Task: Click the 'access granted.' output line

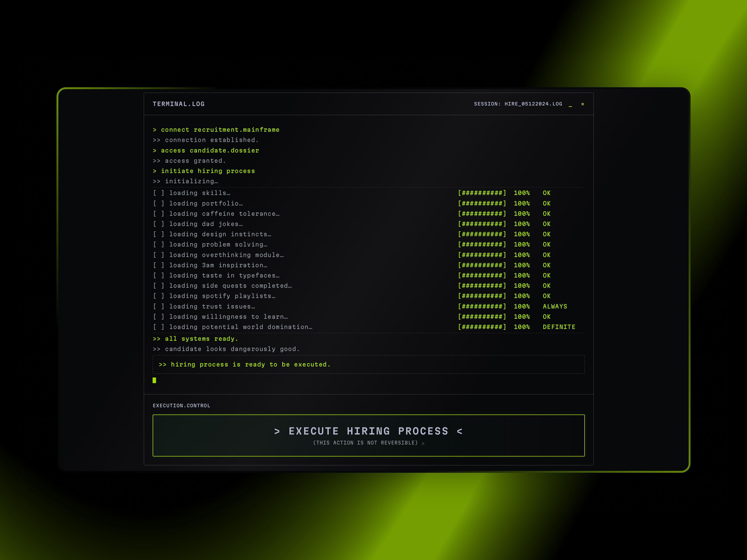Action: coord(189,161)
